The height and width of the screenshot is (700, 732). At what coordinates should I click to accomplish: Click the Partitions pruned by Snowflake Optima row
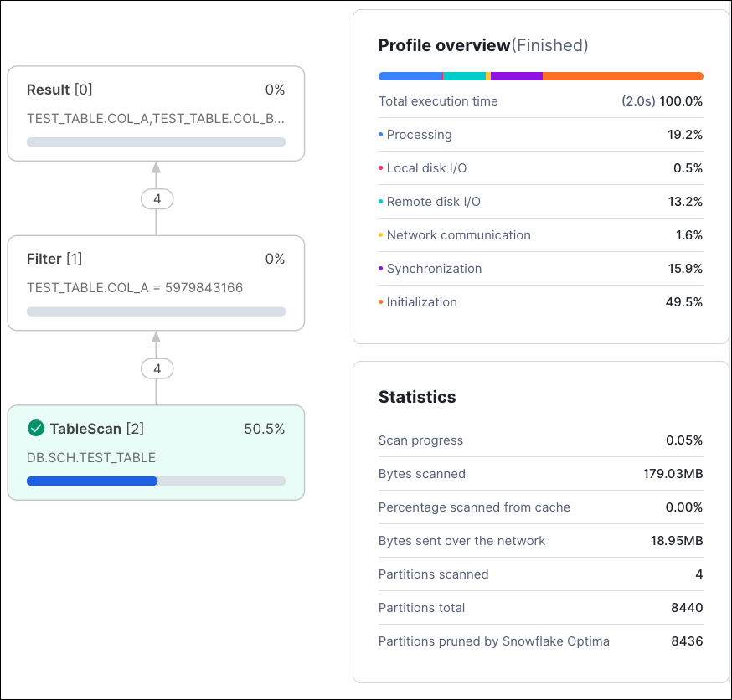coord(540,641)
